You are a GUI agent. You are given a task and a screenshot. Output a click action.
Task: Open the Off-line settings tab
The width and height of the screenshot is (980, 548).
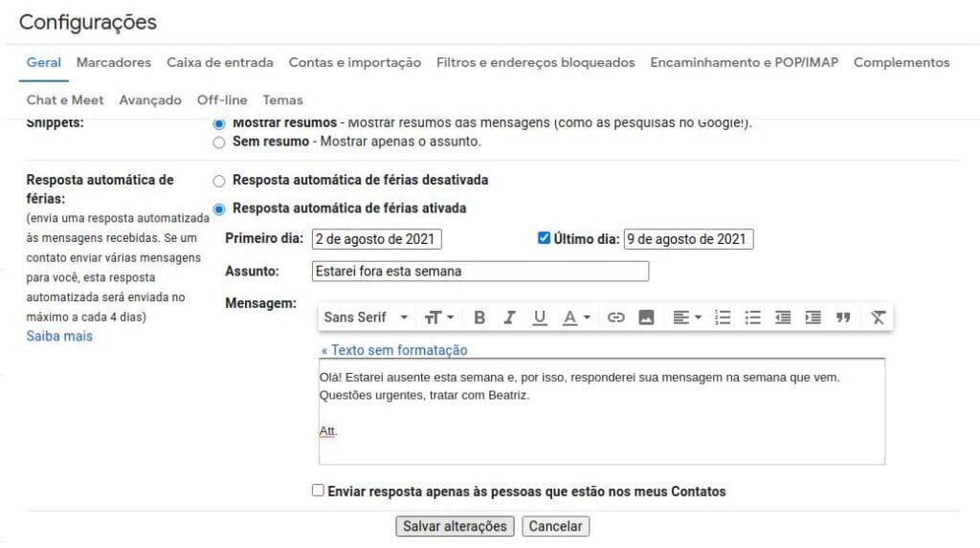[x=222, y=100]
